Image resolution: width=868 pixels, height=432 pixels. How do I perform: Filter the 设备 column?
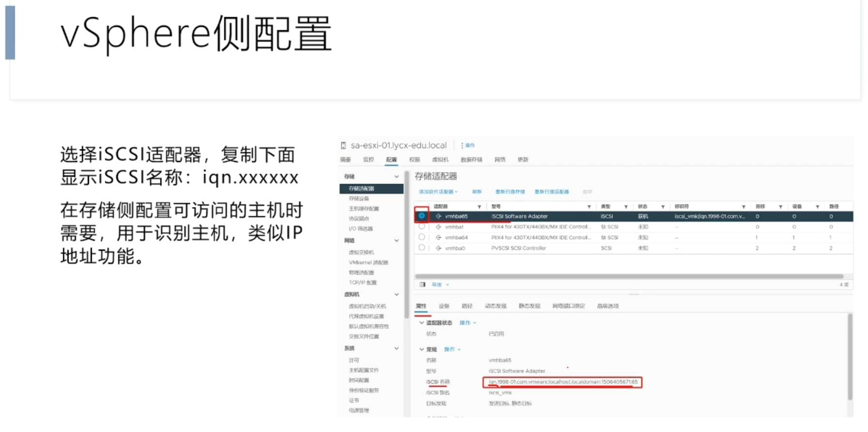click(817, 207)
